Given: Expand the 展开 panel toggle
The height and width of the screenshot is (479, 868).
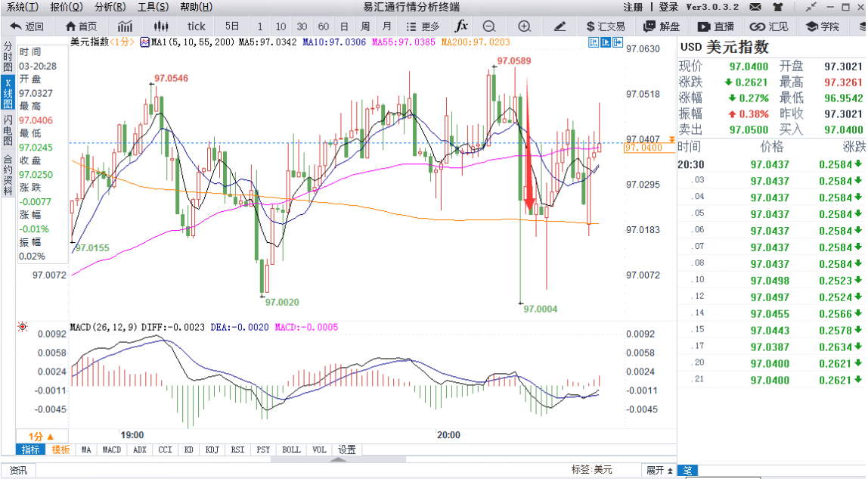Looking at the screenshot, I should (657, 470).
